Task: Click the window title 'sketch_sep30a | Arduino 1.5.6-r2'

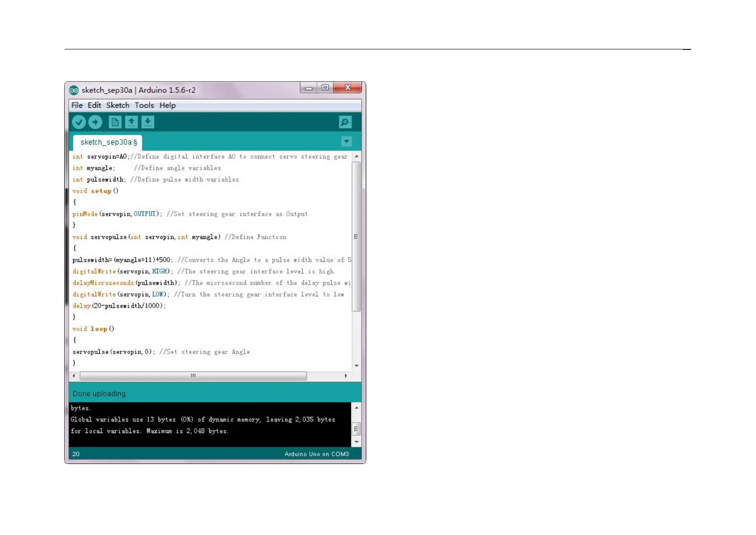Action: click(x=139, y=90)
